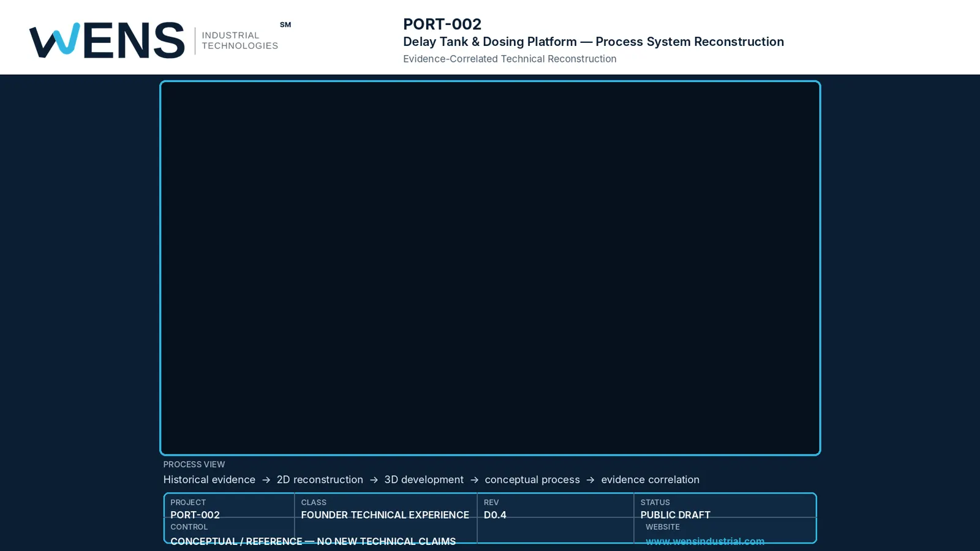The image size is (980, 551).
Task: Click the WENS Industrial Technologies logo
Action: pyautogui.click(x=160, y=40)
